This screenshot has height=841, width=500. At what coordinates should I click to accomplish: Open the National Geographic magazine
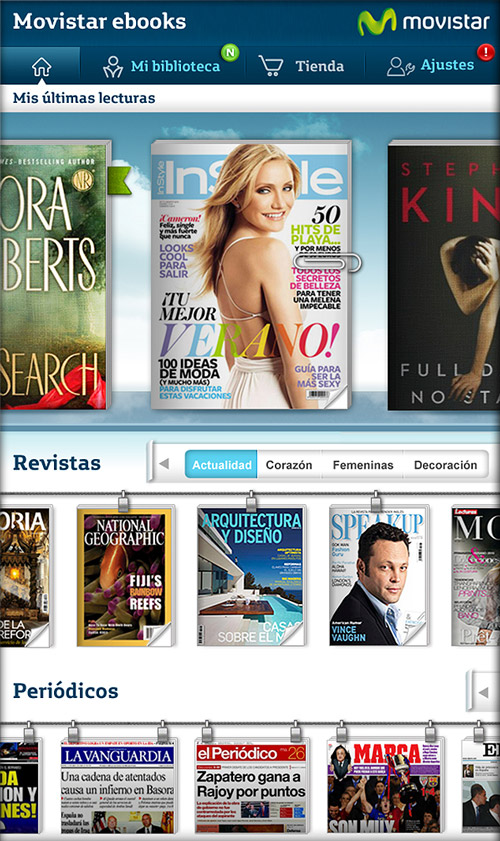(x=124, y=576)
